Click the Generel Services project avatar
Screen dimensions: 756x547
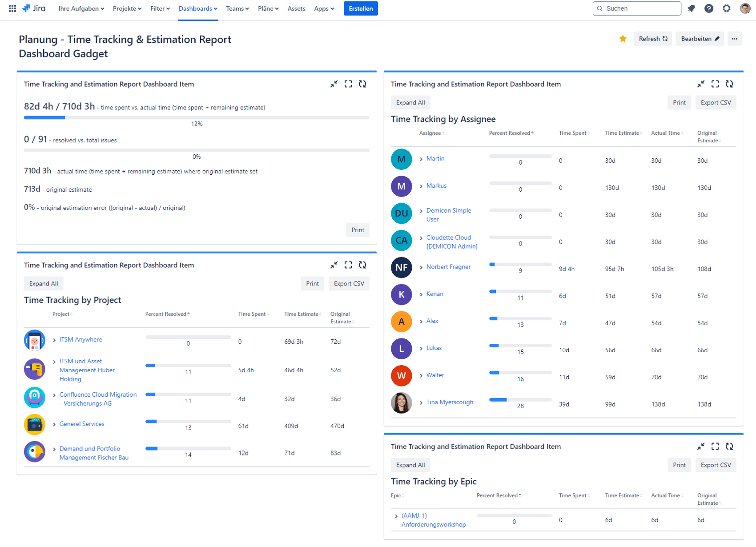click(35, 425)
